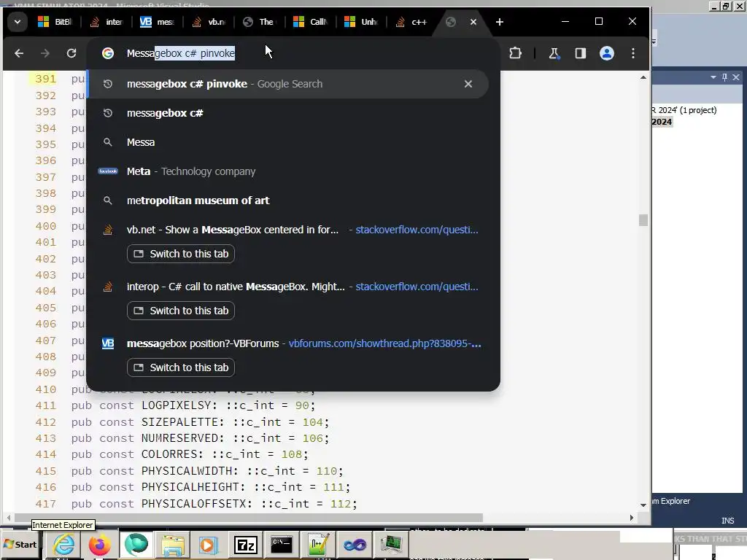This screenshot has width=747, height=560.
Task: Click the Google icon in address bar
Action: [108, 53]
